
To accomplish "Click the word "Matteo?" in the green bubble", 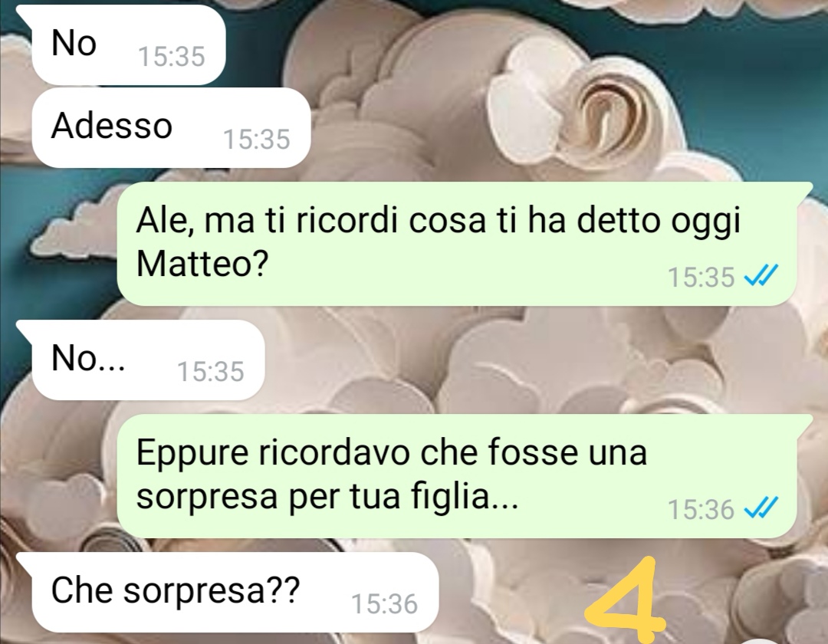I will [202, 263].
